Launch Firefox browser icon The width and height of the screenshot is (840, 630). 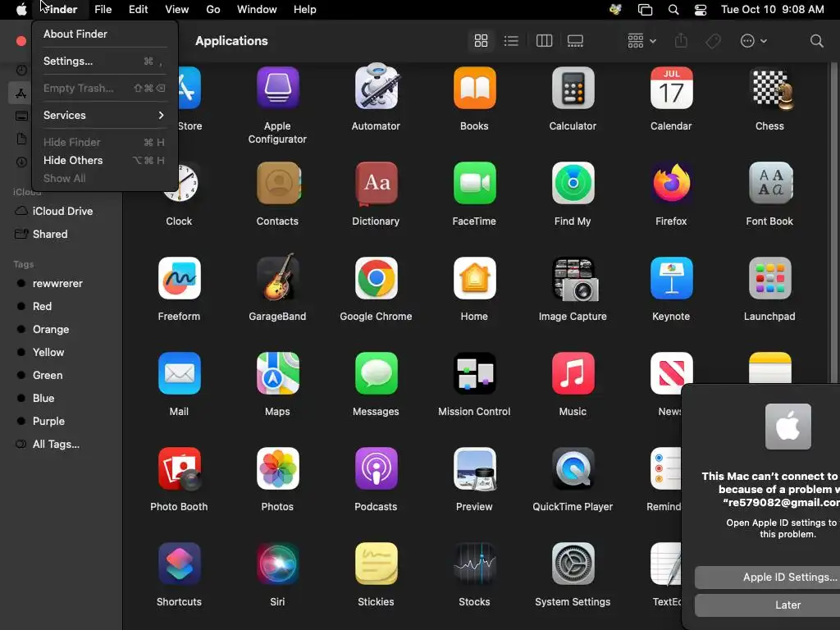671,183
